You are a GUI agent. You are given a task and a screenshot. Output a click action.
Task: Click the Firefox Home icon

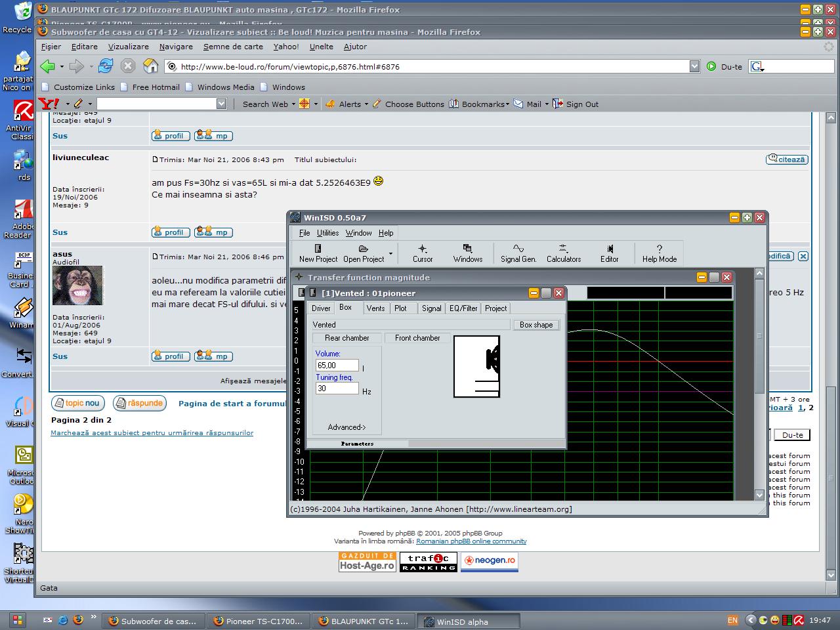(x=151, y=66)
